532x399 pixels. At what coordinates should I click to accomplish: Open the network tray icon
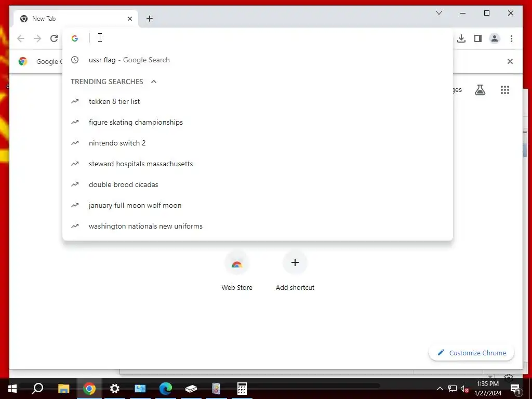(453, 389)
